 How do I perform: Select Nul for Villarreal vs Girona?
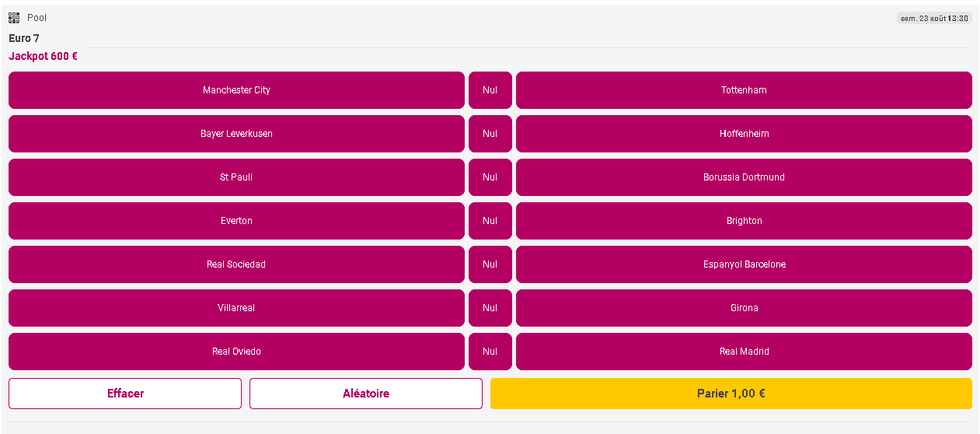point(490,308)
